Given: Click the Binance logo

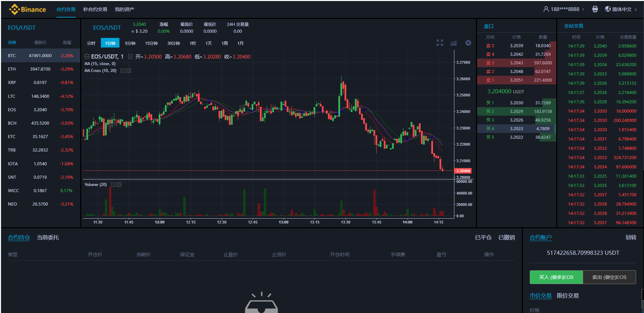Looking at the screenshot, I should pos(27,9).
